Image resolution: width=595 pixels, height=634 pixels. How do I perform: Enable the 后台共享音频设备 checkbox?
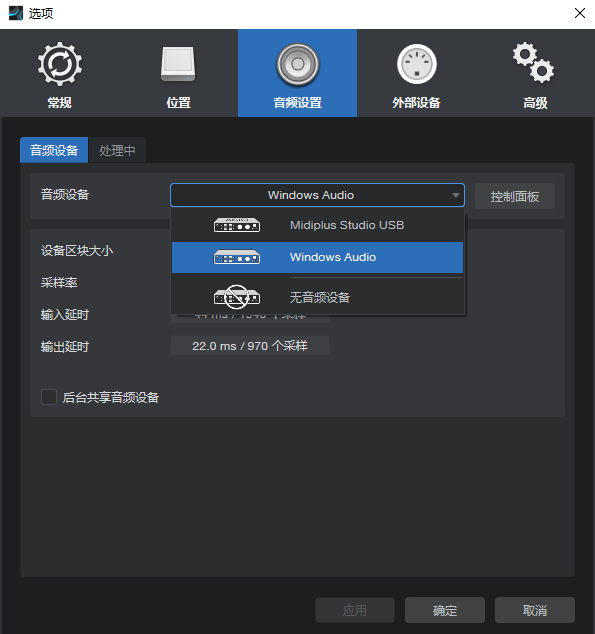pos(49,397)
